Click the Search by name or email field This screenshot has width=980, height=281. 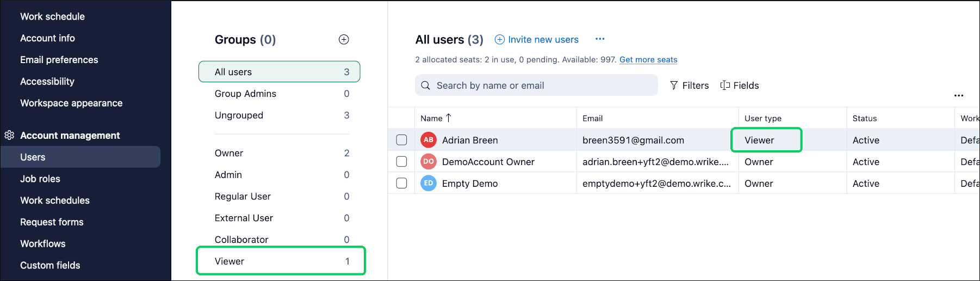click(x=536, y=85)
